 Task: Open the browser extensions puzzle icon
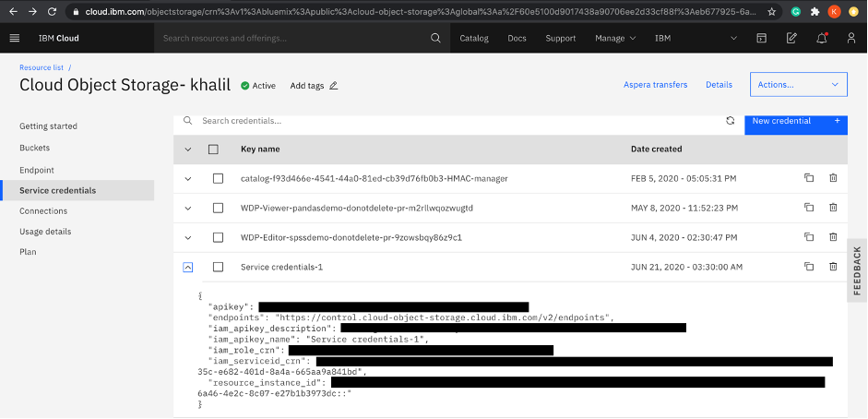pos(814,11)
